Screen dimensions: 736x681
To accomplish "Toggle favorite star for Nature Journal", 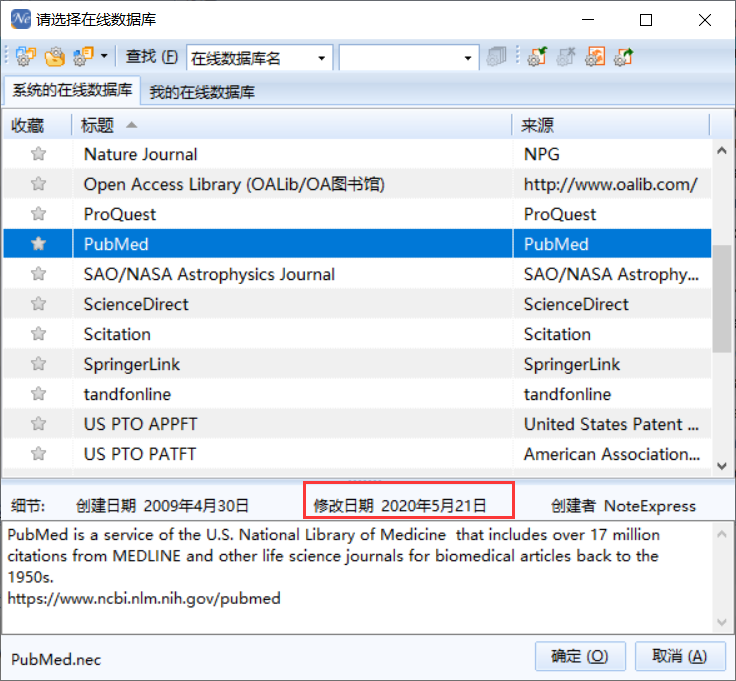I will tap(38, 154).
